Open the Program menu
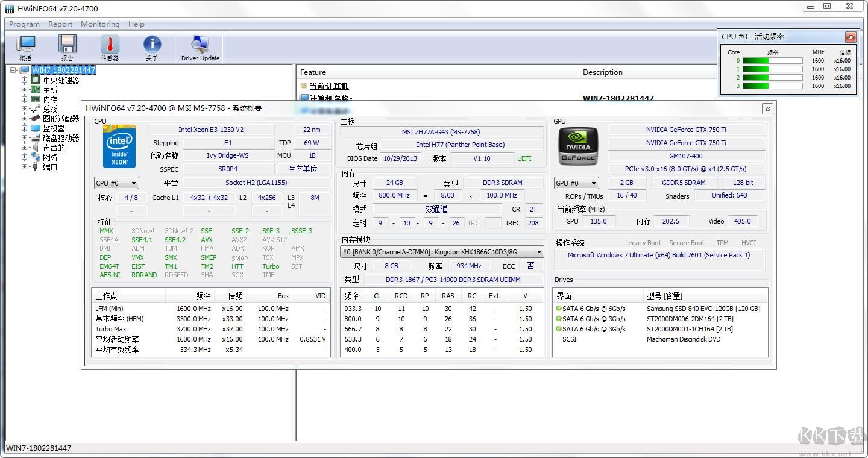Image resolution: width=868 pixels, height=458 pixels. [x=24, y=24]
